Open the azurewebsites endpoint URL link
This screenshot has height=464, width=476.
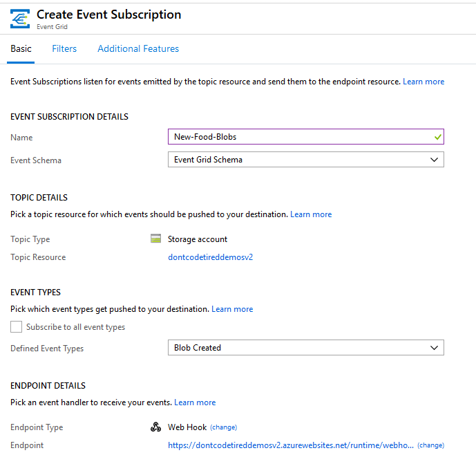pyautogui.click(x=291, y=445)
